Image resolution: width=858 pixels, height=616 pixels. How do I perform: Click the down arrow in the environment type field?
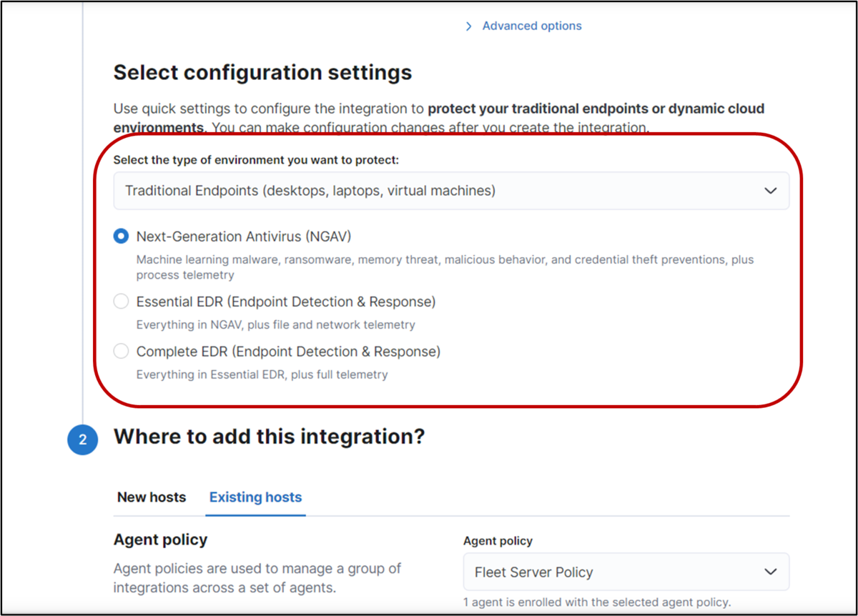(x=770, y=191)
